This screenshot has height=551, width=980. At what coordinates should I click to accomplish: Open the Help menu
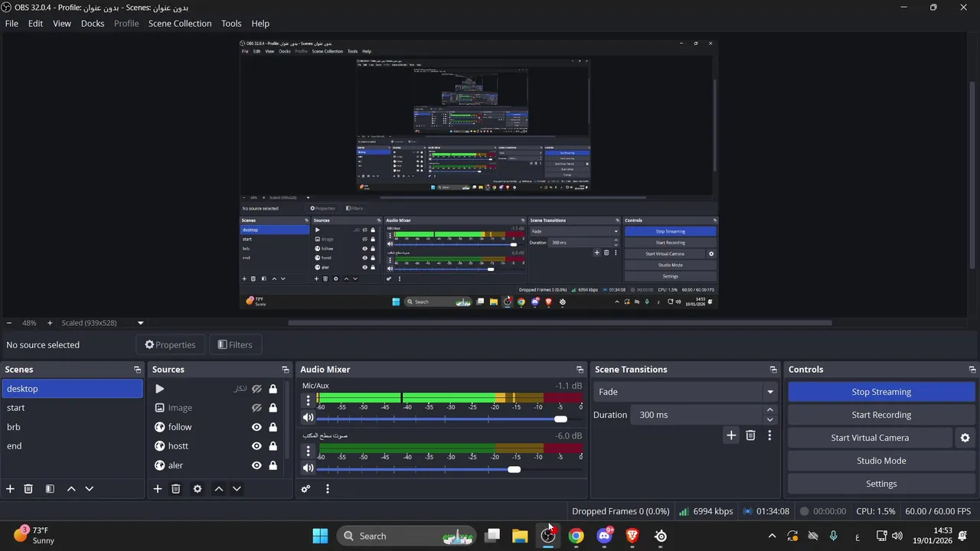click(260, 24)
